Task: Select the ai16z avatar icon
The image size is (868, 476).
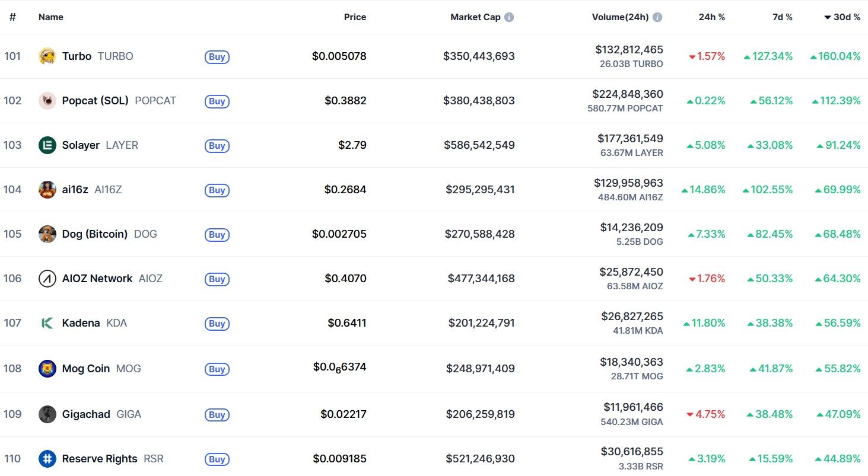Action: click(x=47, y=190)
